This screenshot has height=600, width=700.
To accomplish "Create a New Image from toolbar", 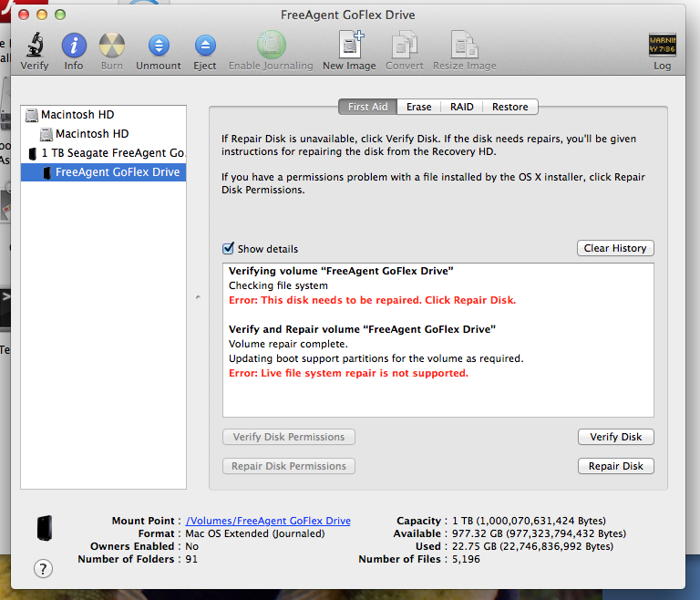I will point(350,45).
